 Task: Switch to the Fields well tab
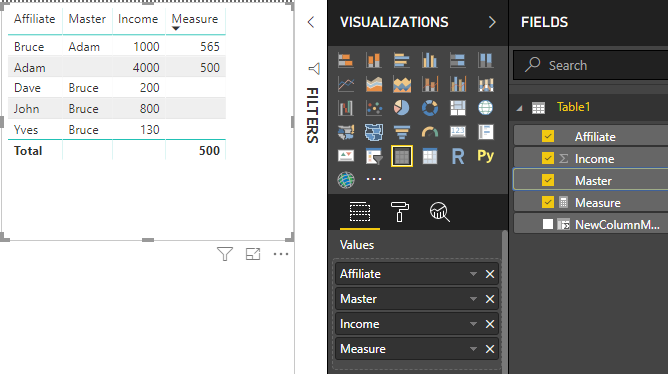pos(360,212)
